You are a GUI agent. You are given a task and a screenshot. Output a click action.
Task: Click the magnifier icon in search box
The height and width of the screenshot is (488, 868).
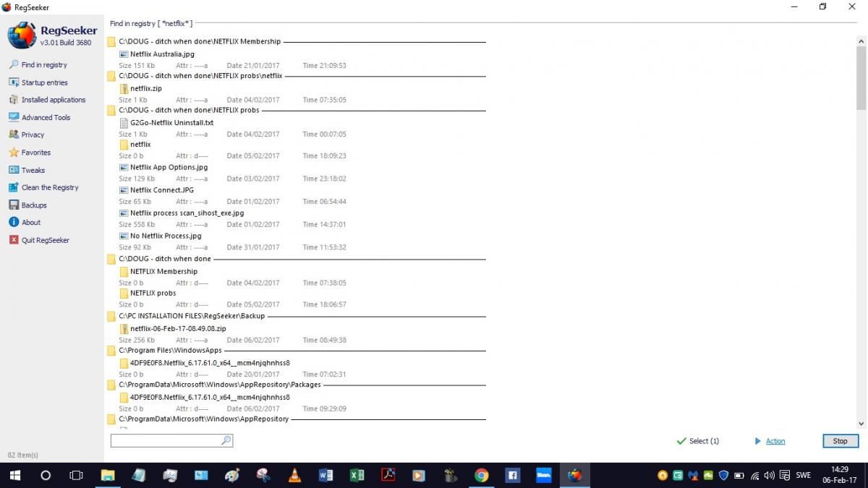226,440
